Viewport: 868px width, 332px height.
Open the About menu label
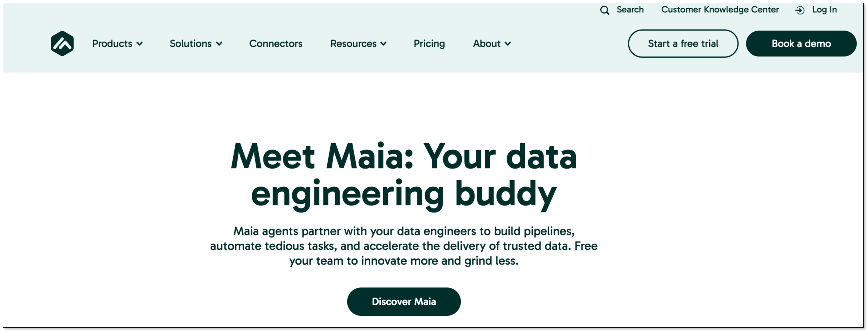point(487,43)
